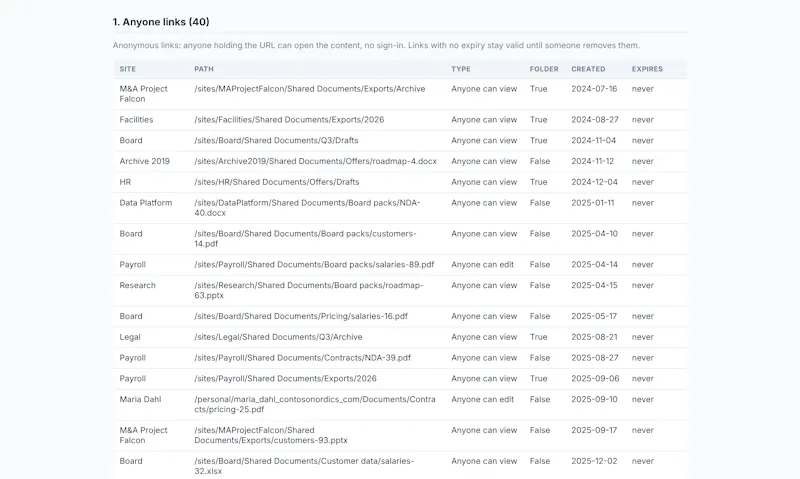Click path /sites/Legal/Shared Documents/Q3/Archive

pos(278,337)
